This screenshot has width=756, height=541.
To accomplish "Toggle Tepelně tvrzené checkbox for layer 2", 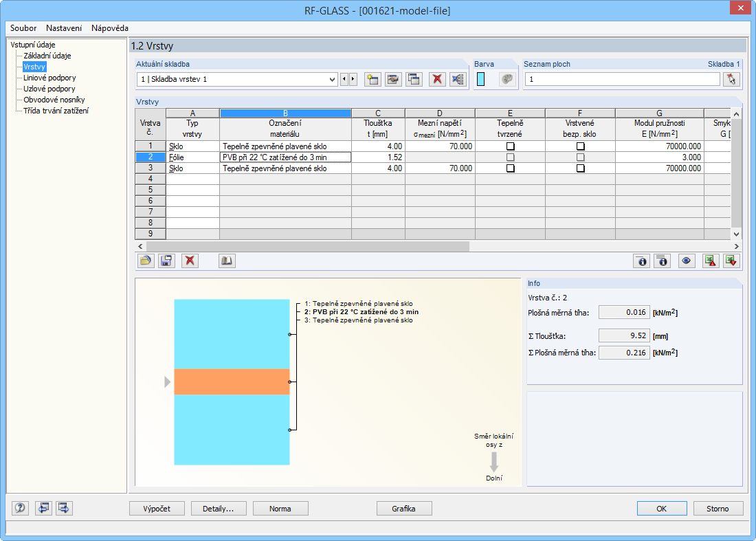I will [510, 157].
